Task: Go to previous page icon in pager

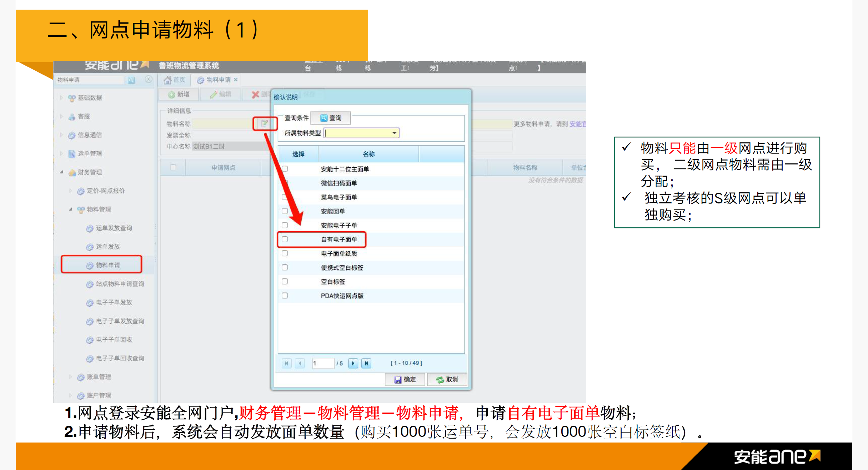Action: 300,363
